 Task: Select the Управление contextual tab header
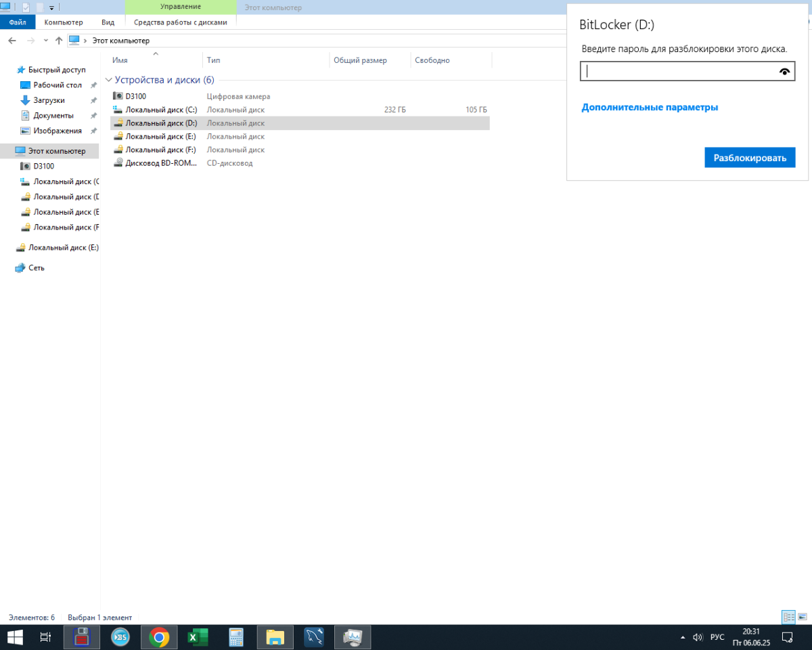[181, 7]
